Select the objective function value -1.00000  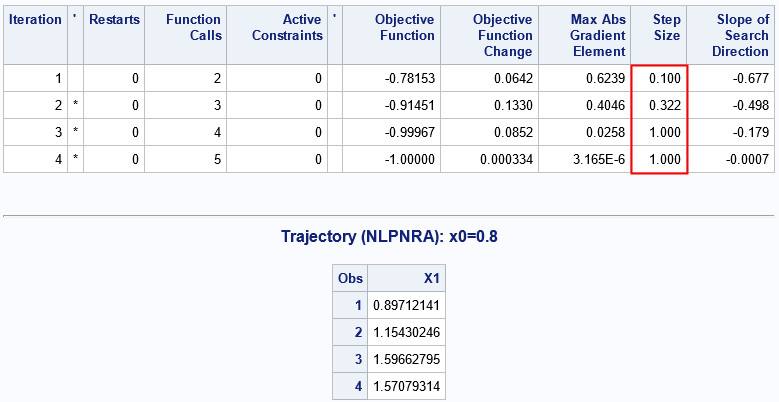click(x=407, y=159)
